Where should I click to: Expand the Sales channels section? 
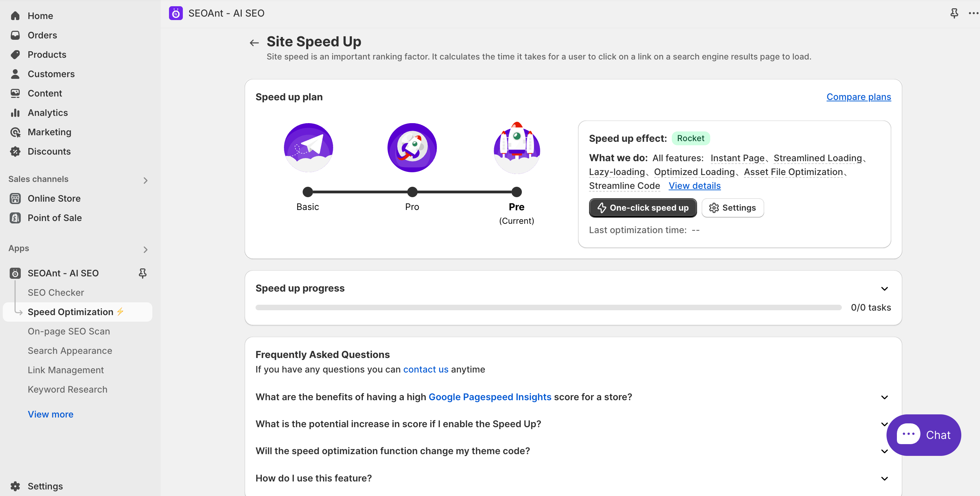145,180
